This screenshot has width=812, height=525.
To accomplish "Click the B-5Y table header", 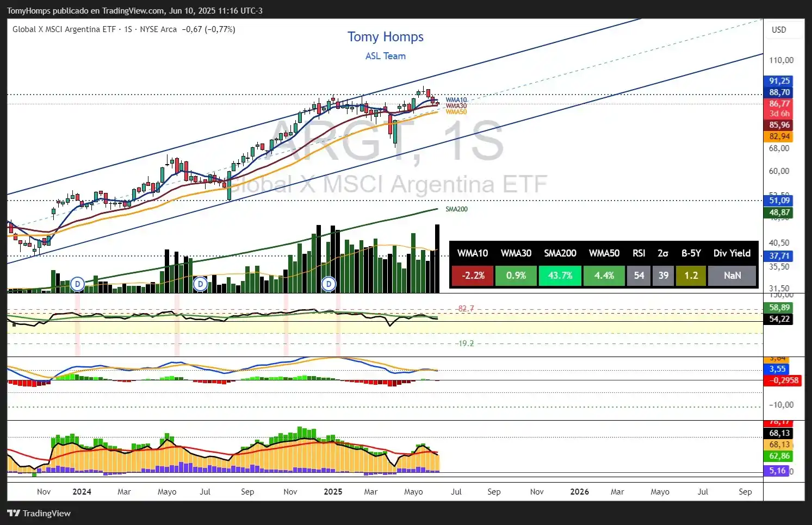I will coord(691,253).
